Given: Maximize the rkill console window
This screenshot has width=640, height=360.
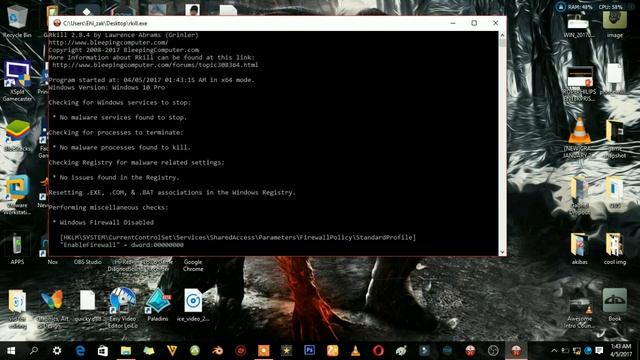Looking at the screenshot, I should (474, 23).
